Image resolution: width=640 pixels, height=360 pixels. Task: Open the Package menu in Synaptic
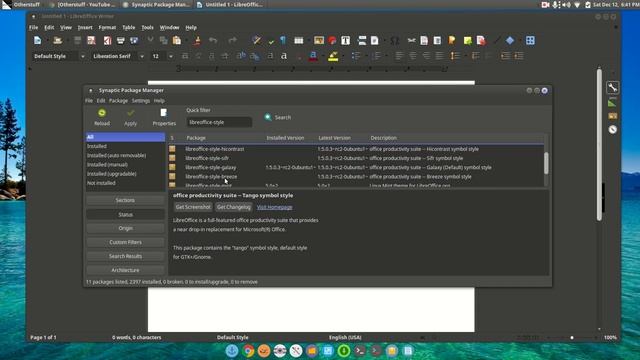118,100
